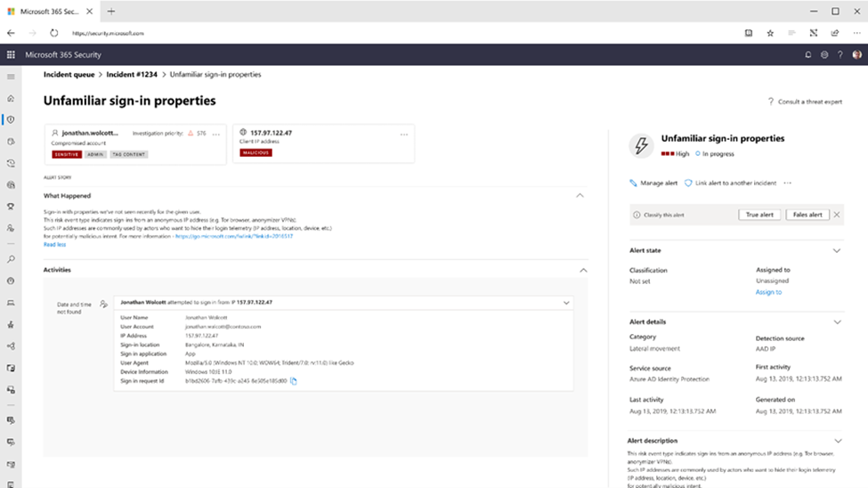This screenshot has height=488, width=868.
Task: Copy the sign-in request Id
Action: [x=294, y=381]
